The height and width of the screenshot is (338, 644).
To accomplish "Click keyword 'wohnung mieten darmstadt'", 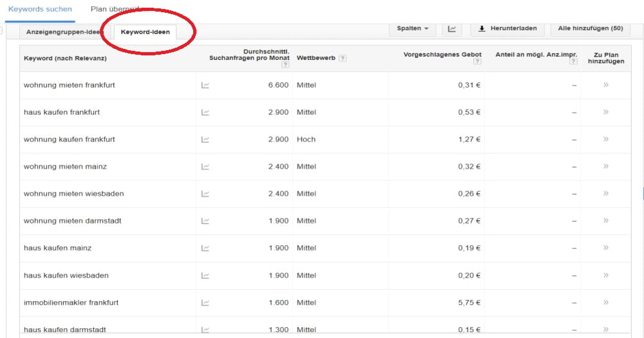I will pos(73,221).
